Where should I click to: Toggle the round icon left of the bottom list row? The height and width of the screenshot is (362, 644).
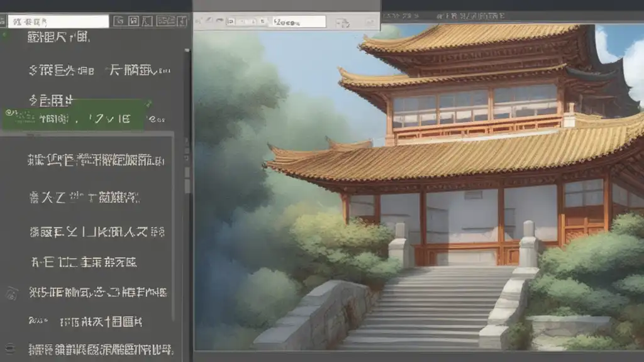click(x=11, y=349)
